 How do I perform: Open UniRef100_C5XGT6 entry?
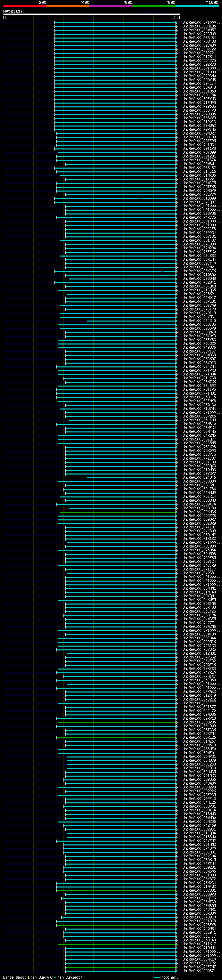pos(199,271)
